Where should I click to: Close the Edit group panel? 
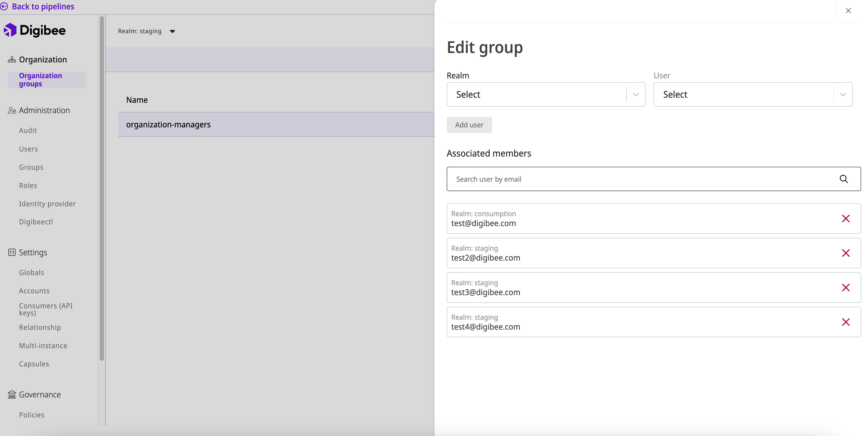point(848,11)
